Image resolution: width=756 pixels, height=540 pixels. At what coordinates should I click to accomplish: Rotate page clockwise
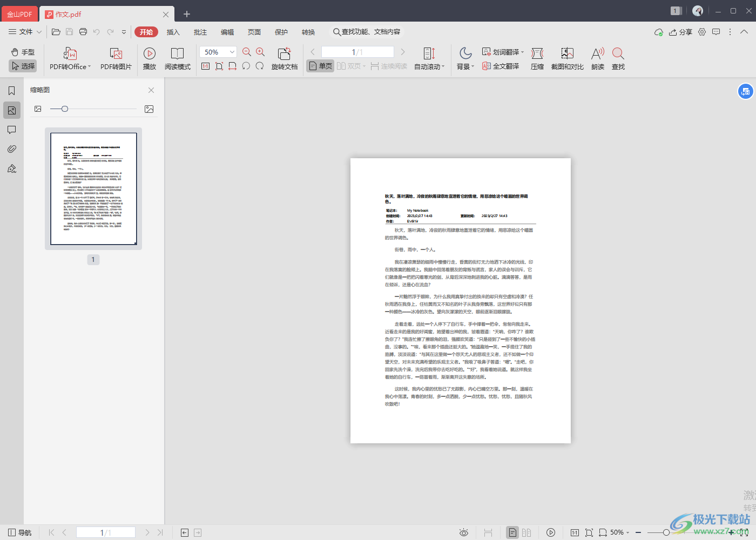(260, 66)
